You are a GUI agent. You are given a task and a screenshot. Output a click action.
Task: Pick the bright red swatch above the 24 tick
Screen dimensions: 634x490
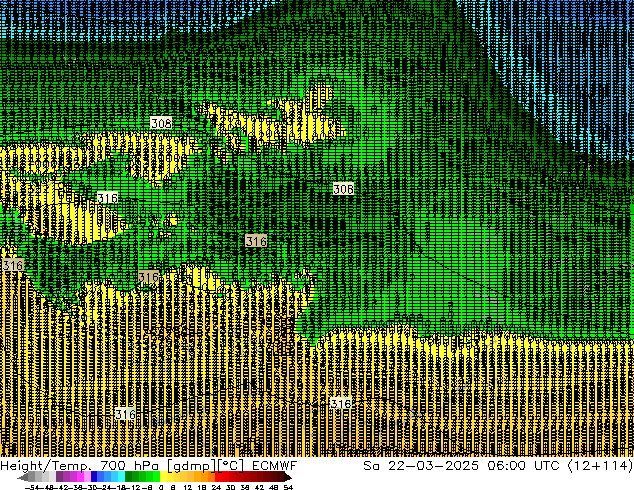pyautogui.click(x=218, y=477)
